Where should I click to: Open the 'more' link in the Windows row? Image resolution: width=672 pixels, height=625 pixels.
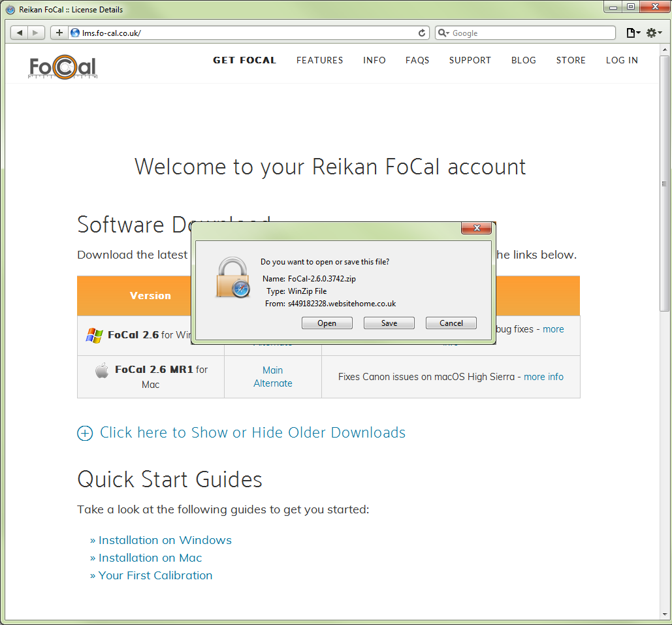tap(553, 329)
